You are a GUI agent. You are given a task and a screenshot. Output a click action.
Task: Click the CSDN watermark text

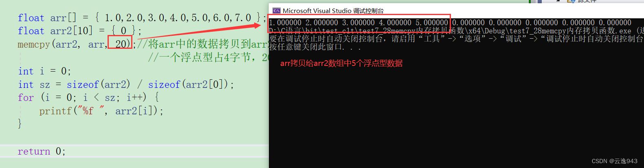pyautogui.click(x=614, y=161)
